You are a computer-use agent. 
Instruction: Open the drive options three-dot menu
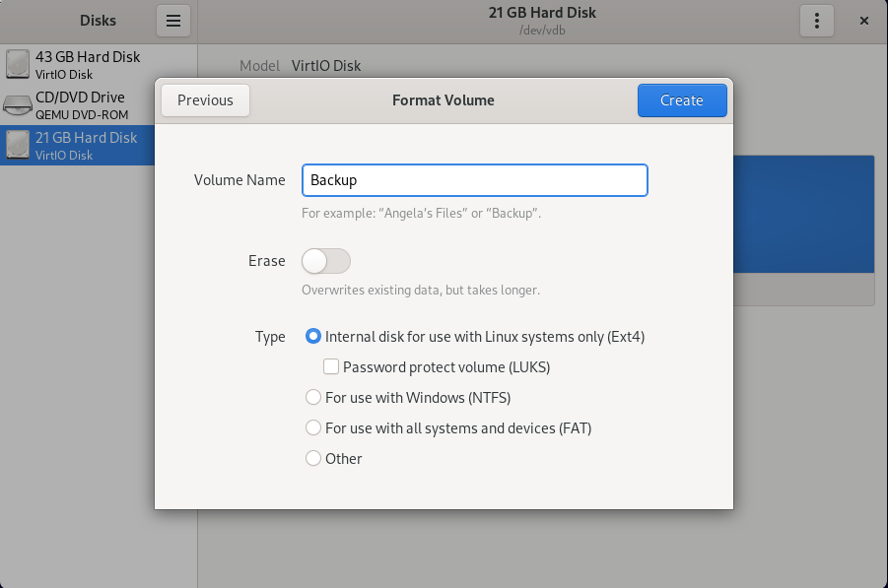pos(817,20)
